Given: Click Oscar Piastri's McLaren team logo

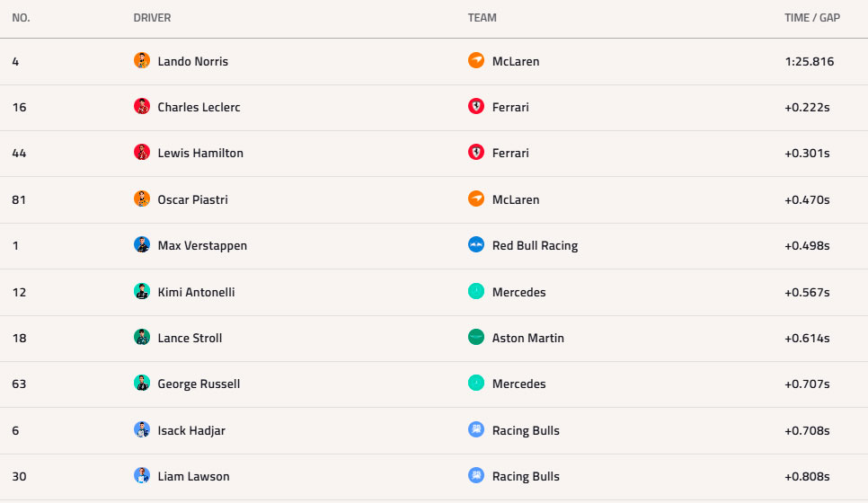Looking at the screenshot, I should coord(476,199).
